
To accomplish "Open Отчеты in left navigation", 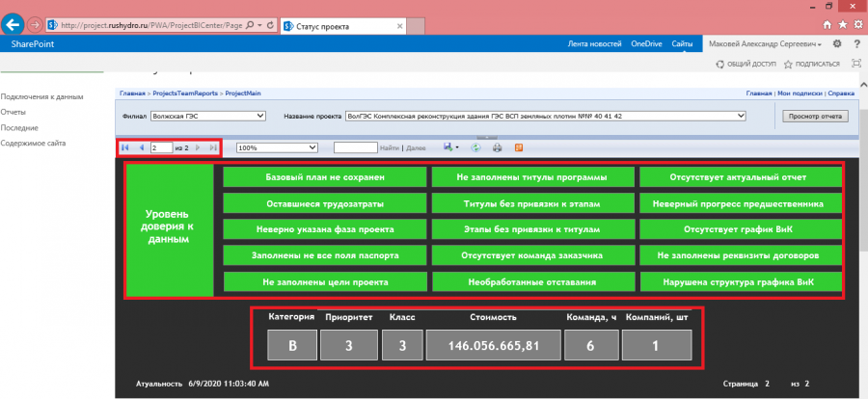I will (x=14, y=113).
